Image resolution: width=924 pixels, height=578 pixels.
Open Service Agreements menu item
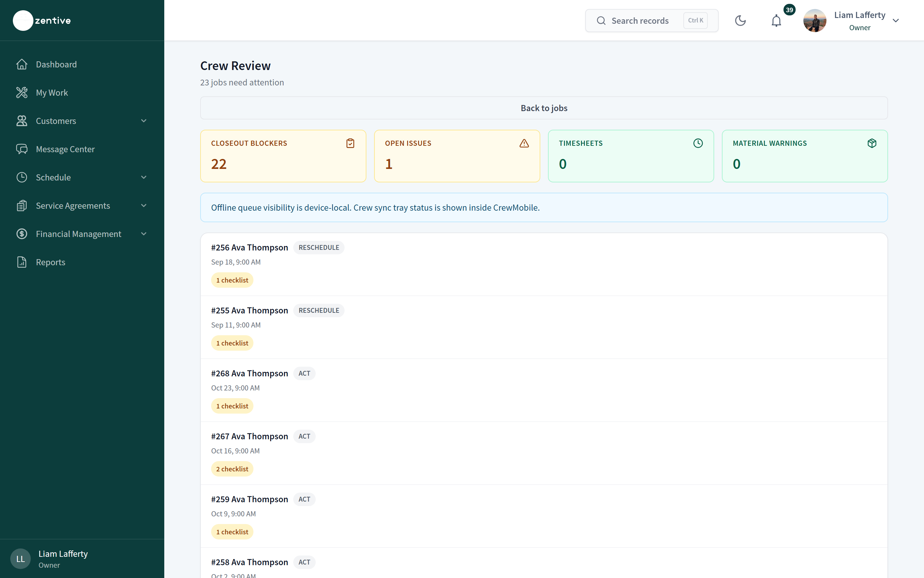(x=82, y=206)
